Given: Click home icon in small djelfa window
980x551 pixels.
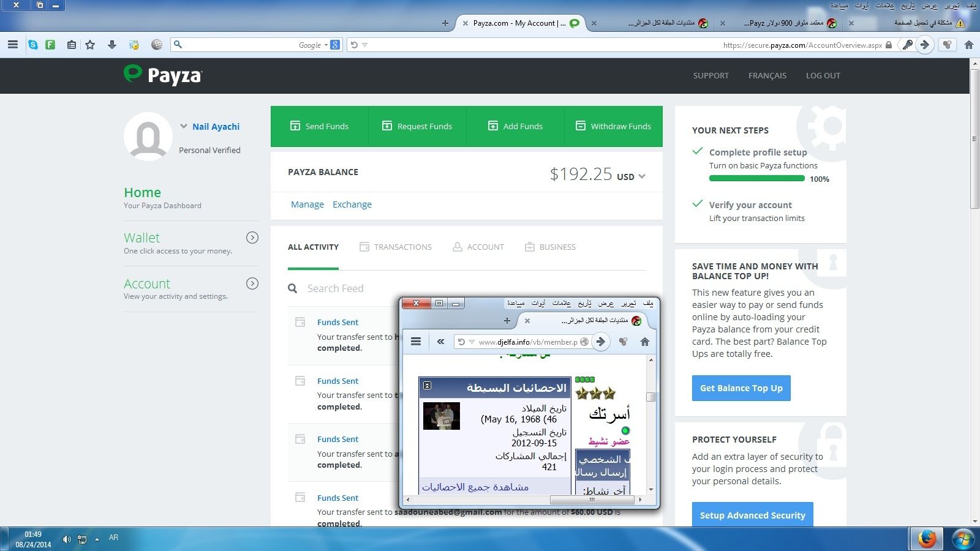Looking at the screenshot, I should point(645,342).
